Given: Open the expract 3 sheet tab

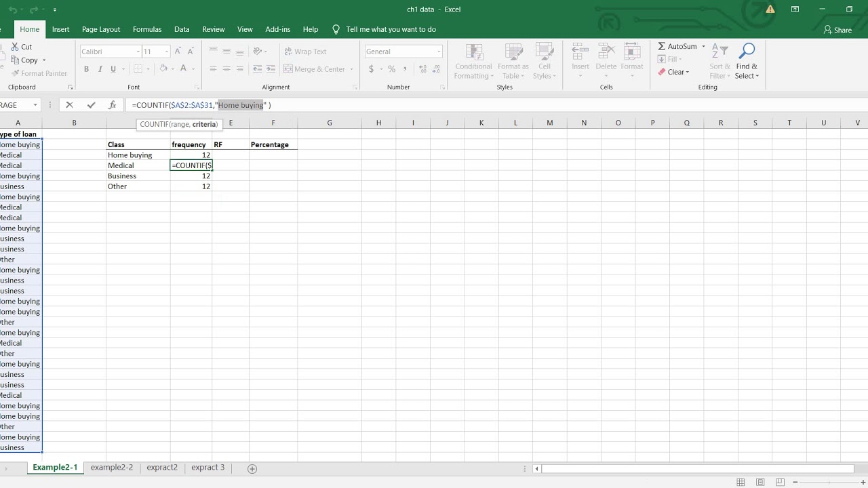Looking at the screenshot, I should point(208,468).
